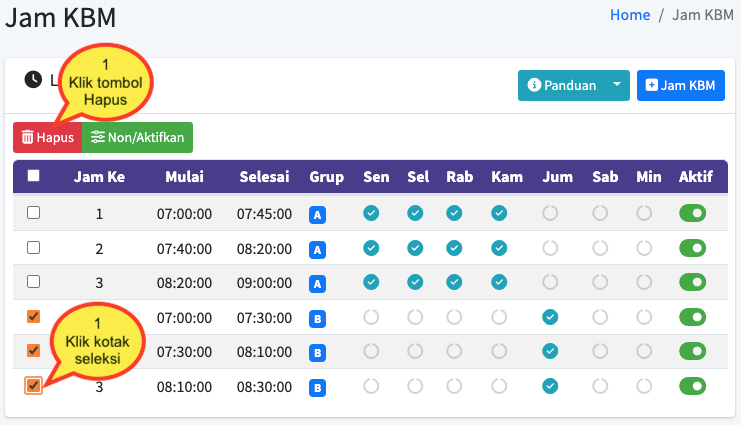Click Sel check icon in row ending 07:45:00
The image size is (741, 425).
(x=415, y=213)
